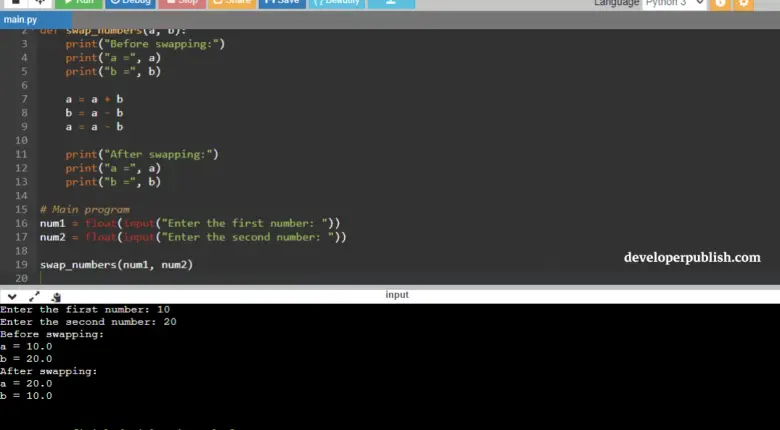Click the green Run button

(79, 3)
